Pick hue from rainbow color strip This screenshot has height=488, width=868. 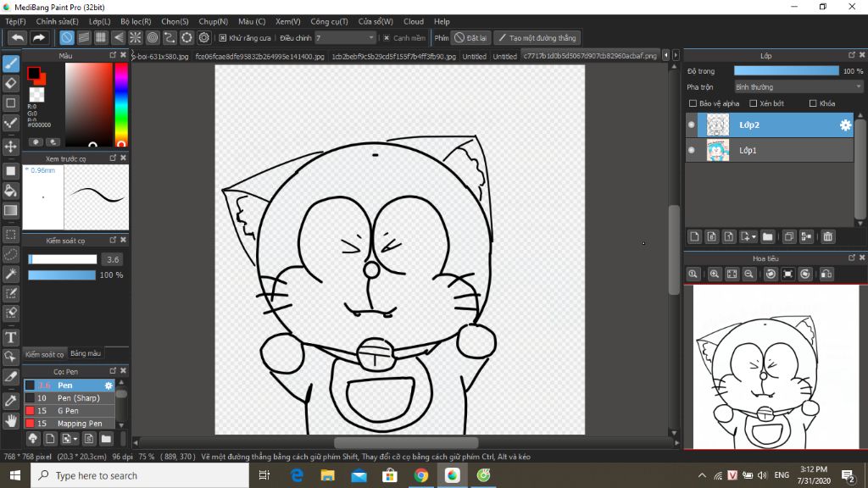(x=121, y=104)
